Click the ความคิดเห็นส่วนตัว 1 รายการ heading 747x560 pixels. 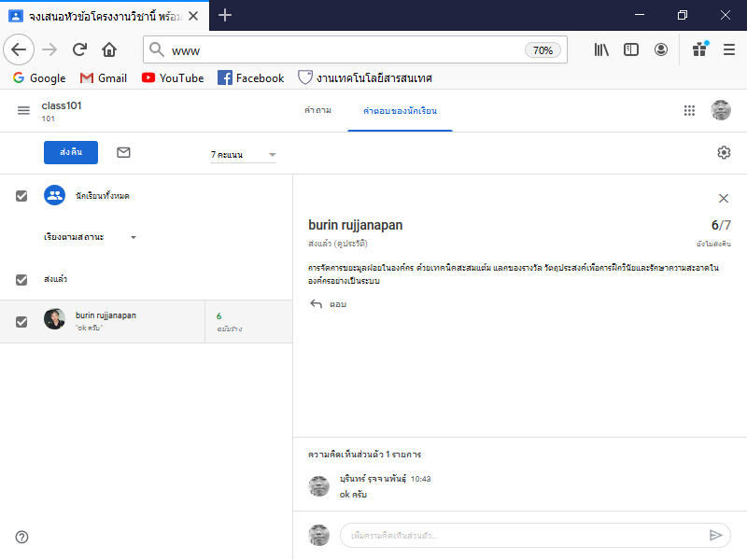(364, 455)
